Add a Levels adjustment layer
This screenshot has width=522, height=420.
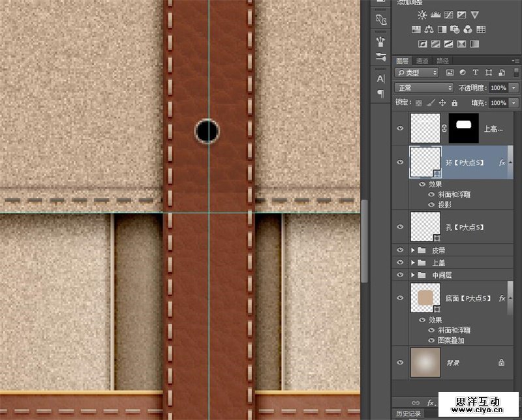point(435,15)
